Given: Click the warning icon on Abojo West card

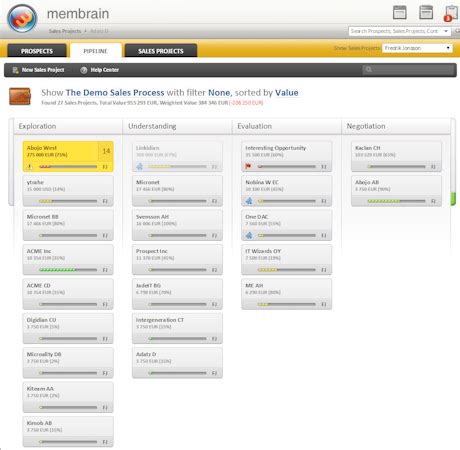Looking at the screenshot, I should point(30,166).
